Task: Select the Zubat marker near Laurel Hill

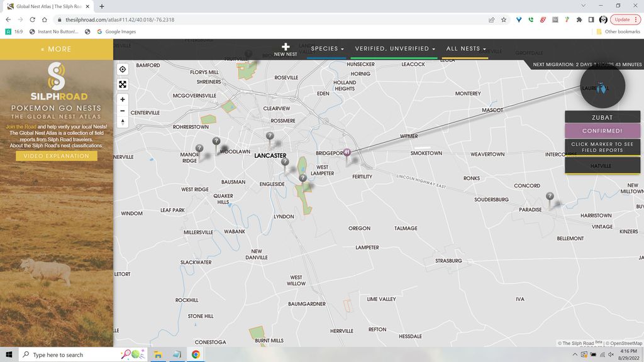Action: point(602,88)
